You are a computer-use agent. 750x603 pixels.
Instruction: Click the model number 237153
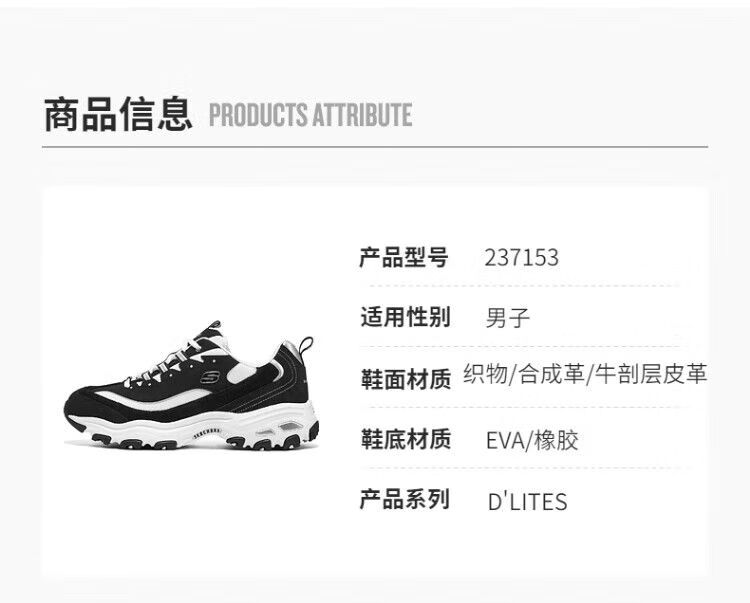coord(521,257)
